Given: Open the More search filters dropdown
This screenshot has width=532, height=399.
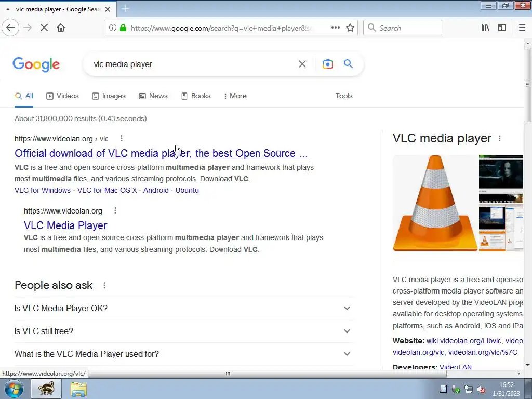Looking at the screenshot, I should [235, 96].
